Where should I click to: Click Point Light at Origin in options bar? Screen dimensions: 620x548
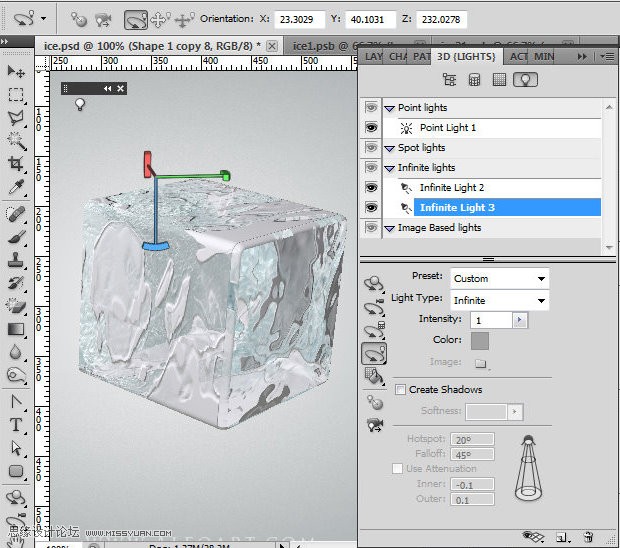(x=78, y=19)
